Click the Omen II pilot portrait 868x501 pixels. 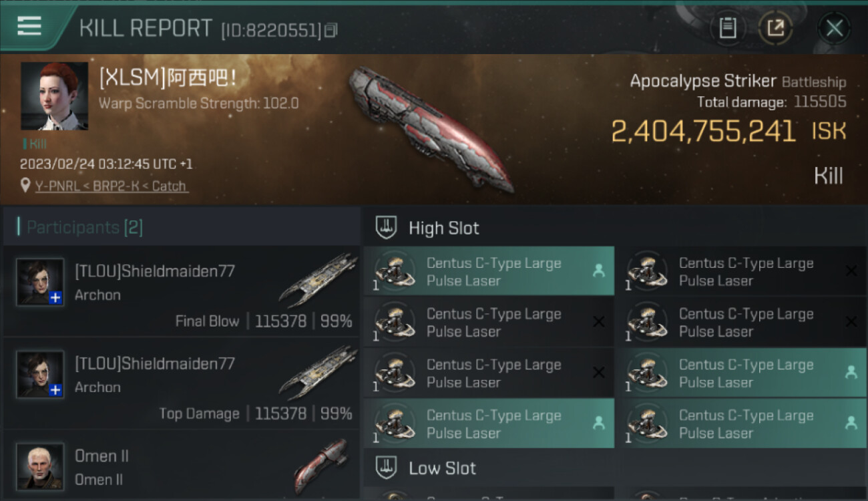click(x=40, y=466)
